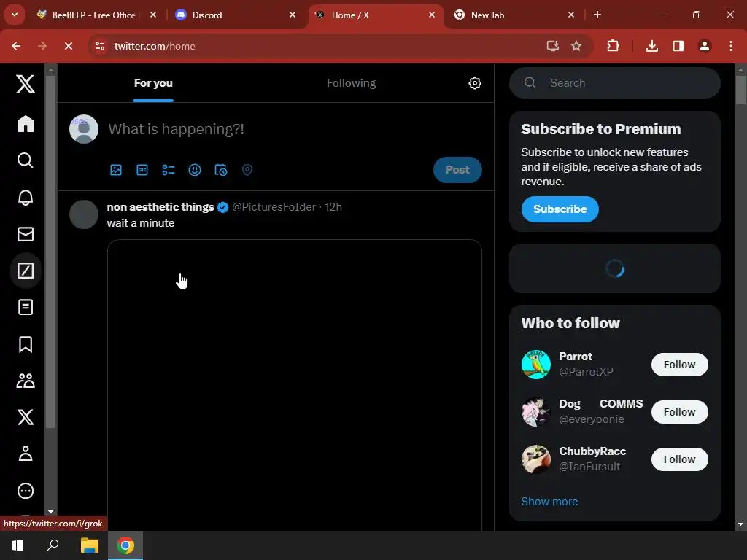Click Chrome icon in taskbar
747x560 pixels.
point(125,545)
